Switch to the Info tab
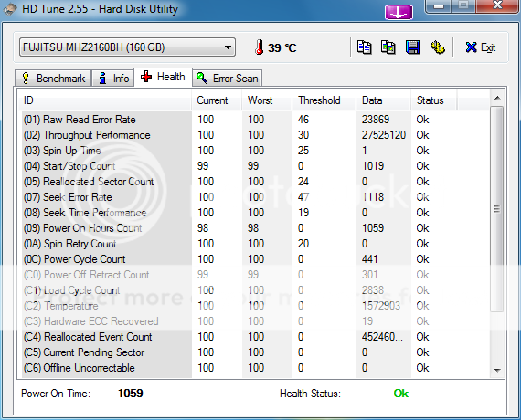Viewport: 521px width, 420px height. click(x=113, y=79)
